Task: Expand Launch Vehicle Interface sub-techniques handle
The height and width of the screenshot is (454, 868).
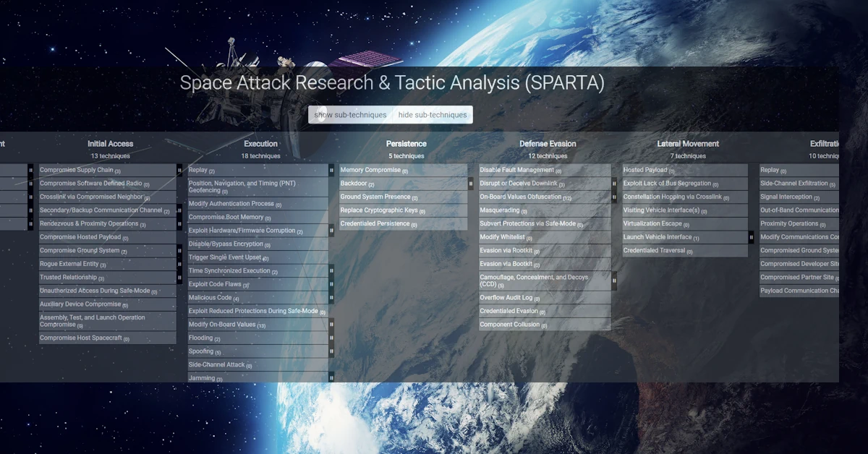Action: point(751,237)
